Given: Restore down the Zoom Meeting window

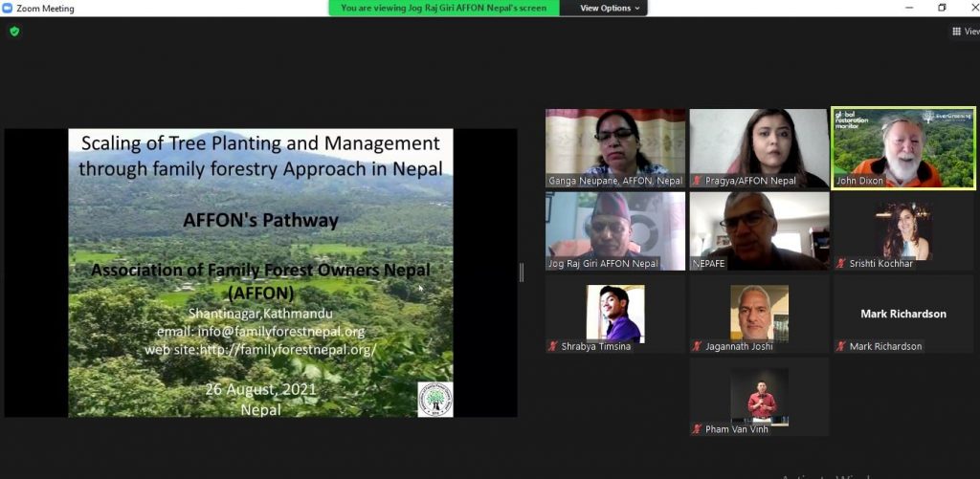Looking at the screenshot, I should [x=942, y=8].
